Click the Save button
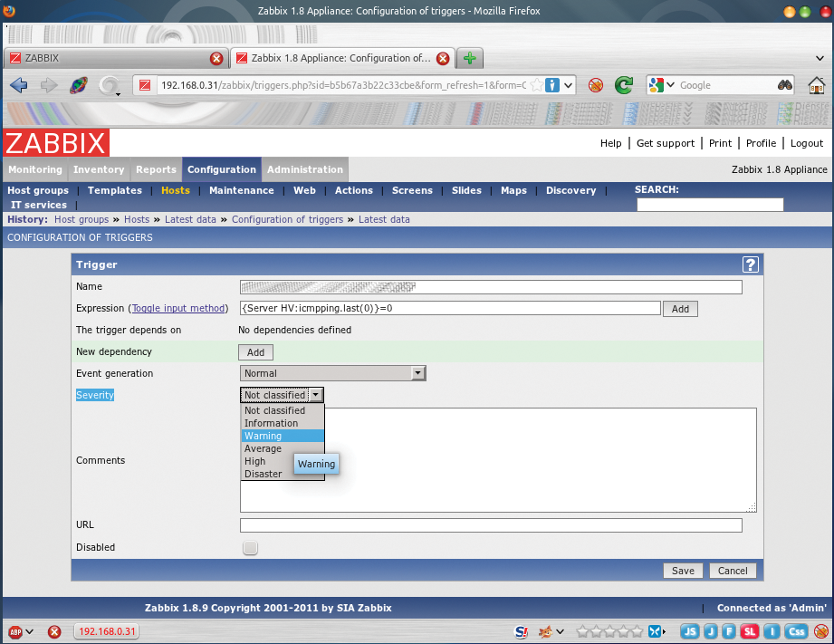This screenshot has width=834, height=644. coord(682,571)
